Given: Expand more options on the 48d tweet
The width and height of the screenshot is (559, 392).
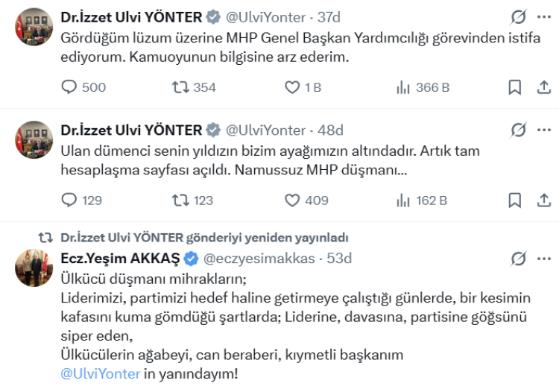Looking at the screenshot, I should point(543,130).
